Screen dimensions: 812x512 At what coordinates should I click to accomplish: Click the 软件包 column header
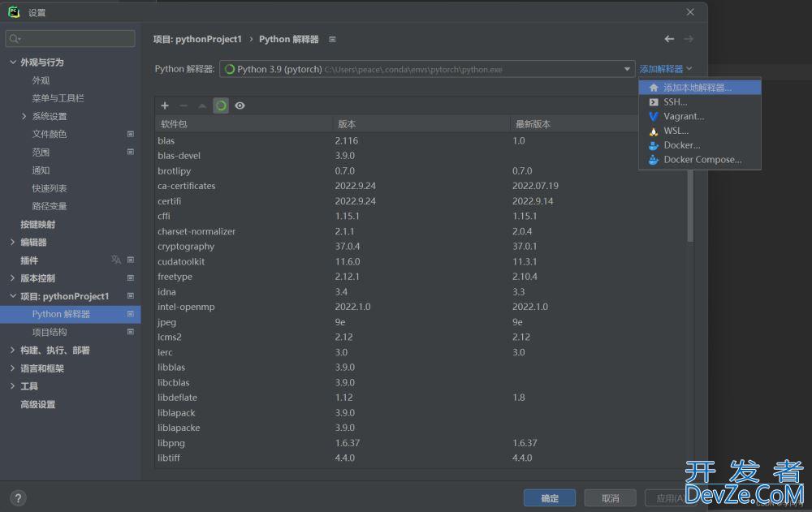pyautogui.click(x=244, y=124)
